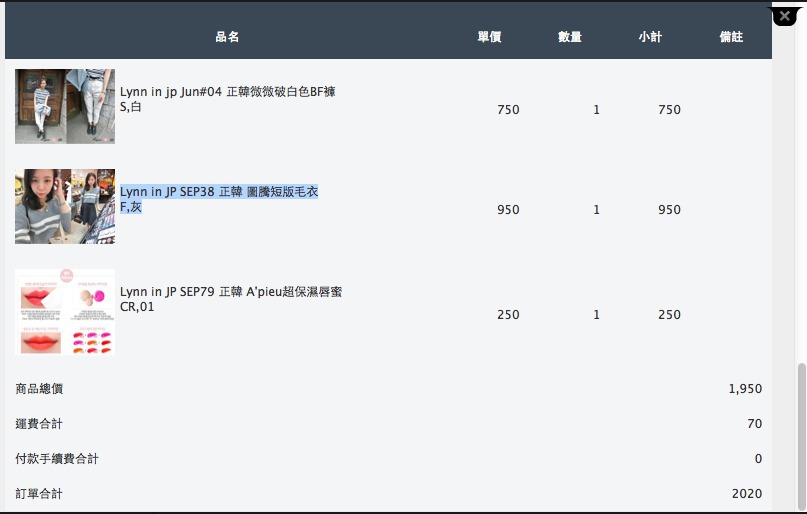The image size is (807, 514).
Task: Click the quantity 1 in SEP79 row
Action: pos(596,314)
